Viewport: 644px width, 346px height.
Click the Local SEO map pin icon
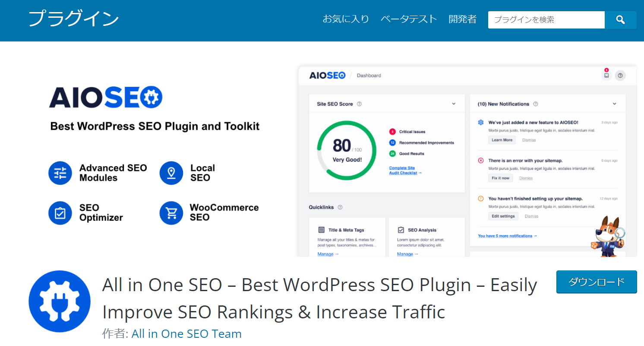click(171, 173)
